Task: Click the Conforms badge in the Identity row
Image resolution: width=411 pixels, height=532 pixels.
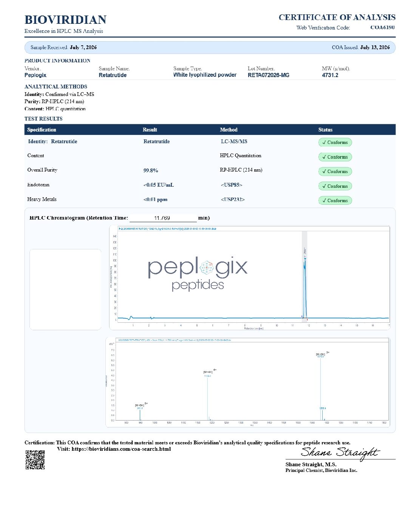Action: point(335,142)
